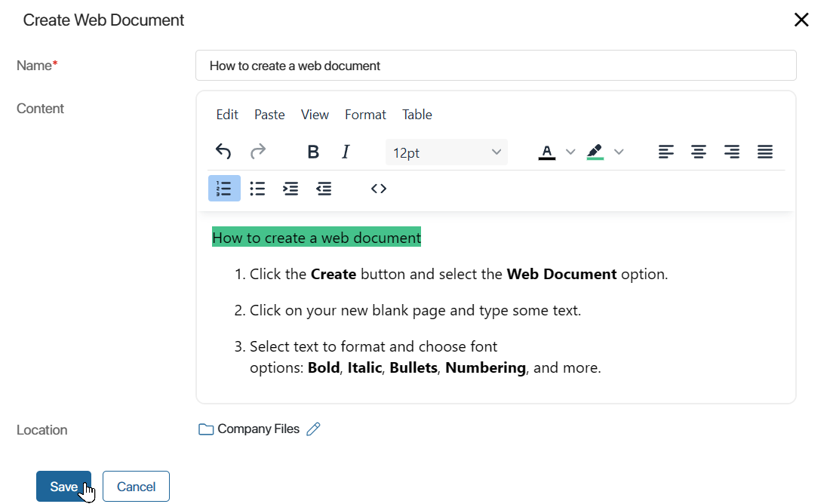Align text right
Viewport: 830px width, 504px height.
(732, 152)
